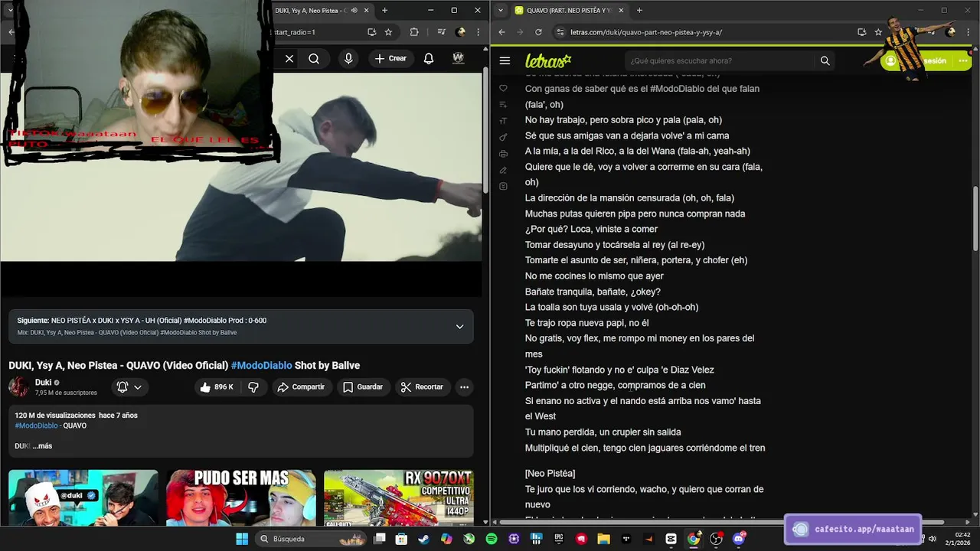Open more actions three-dots under video

(x=464, y=387)
